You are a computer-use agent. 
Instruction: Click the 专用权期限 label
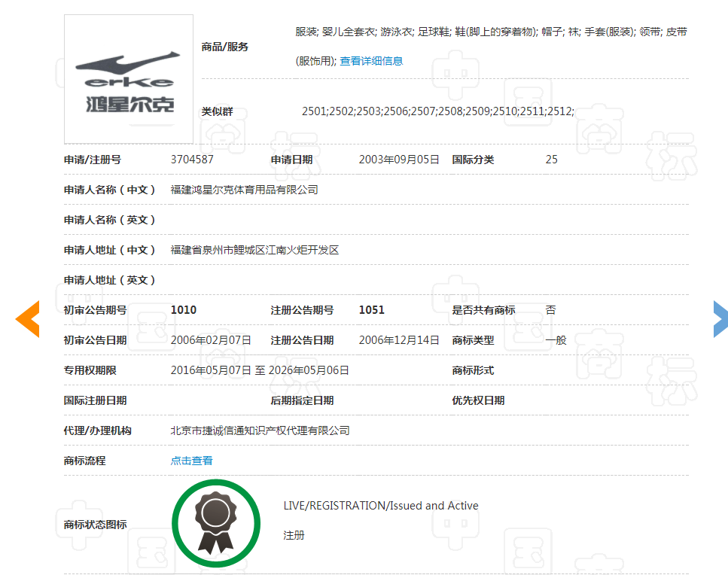pos(90,370)
